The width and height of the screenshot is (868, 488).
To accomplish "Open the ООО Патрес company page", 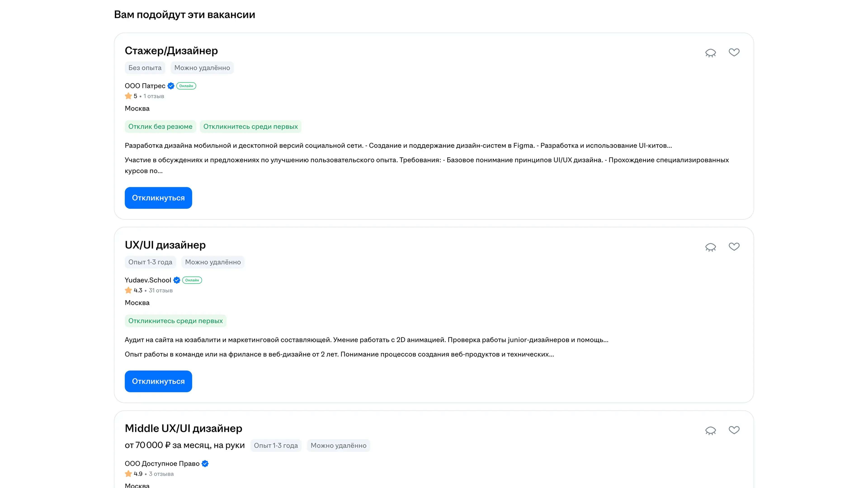I will pos(145,86).
